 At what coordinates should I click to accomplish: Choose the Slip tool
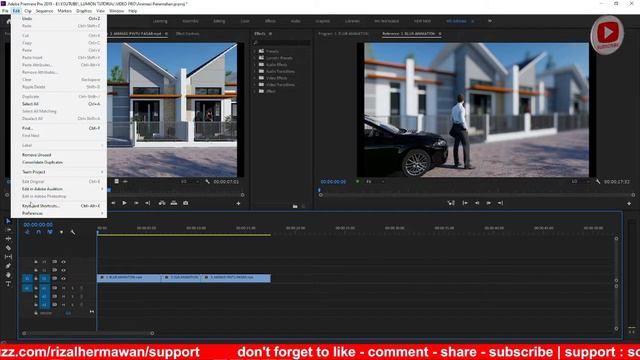(x=8, y=257)
